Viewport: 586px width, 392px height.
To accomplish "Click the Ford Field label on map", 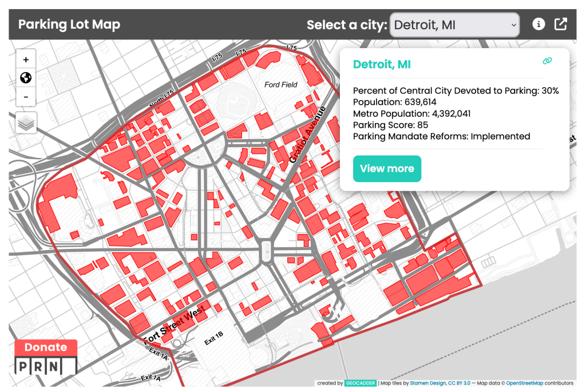I will (281, 85).
